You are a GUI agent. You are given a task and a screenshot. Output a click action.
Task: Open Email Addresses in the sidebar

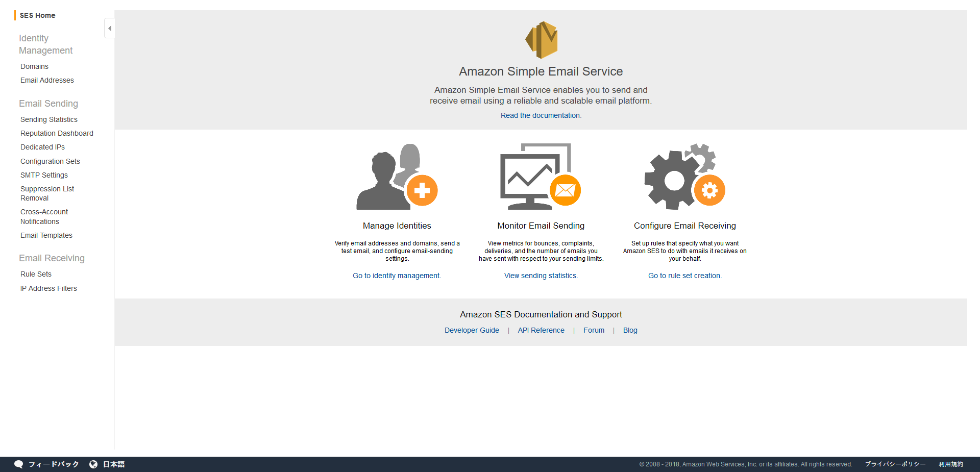pyautogui.click(x=47, y=80)
